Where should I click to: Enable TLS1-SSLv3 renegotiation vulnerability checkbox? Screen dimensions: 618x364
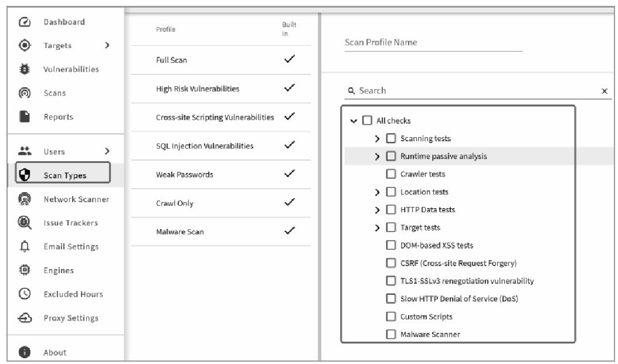[391, 281]
